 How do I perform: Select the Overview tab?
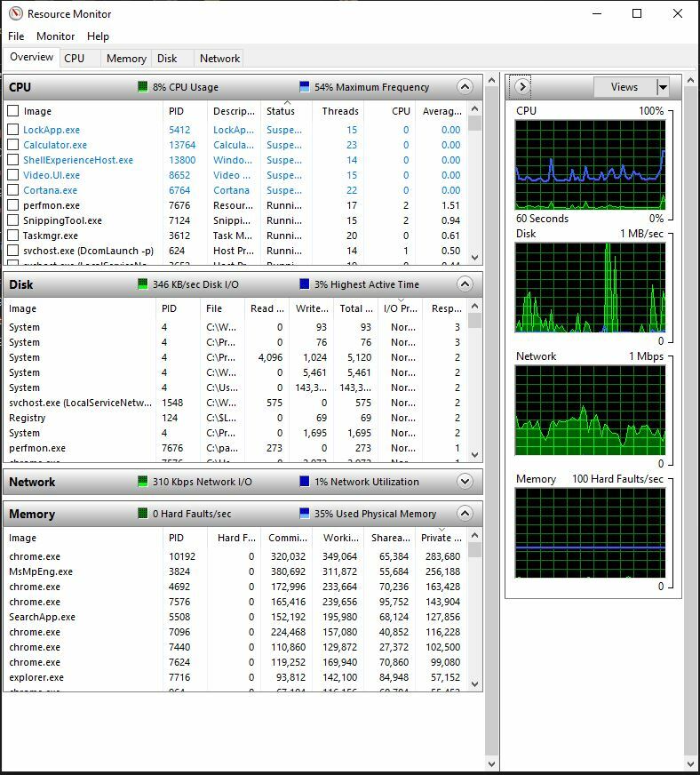[32, 57]
